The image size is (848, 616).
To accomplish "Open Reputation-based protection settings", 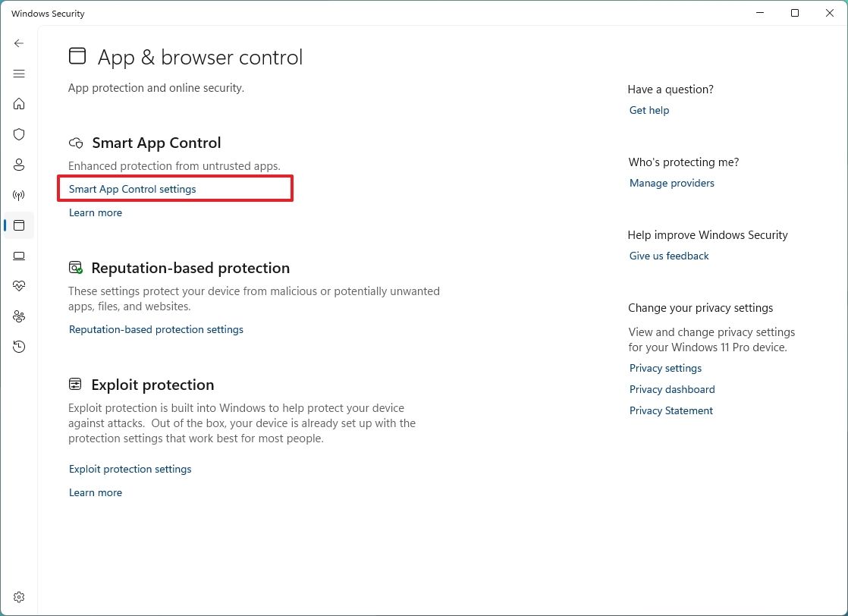I will (155, 329).
